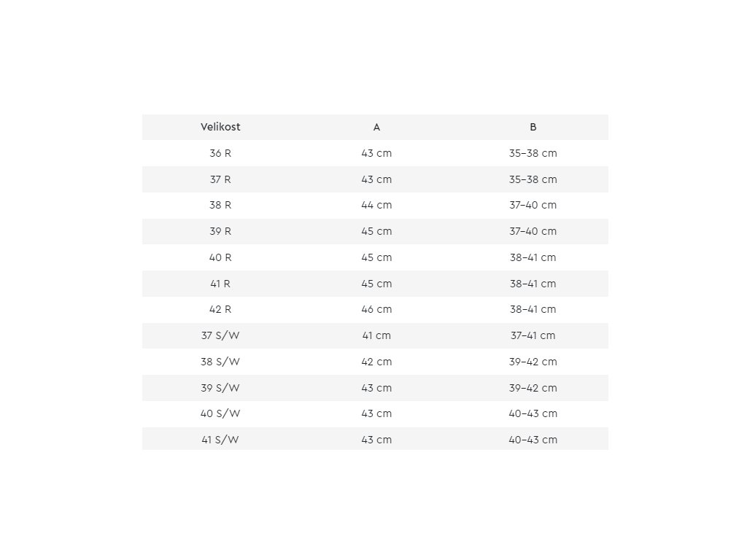747x560 pixels.
Task: Select the 37 S/W size cell
Action: pyautogui.click(x=220, y=335)
